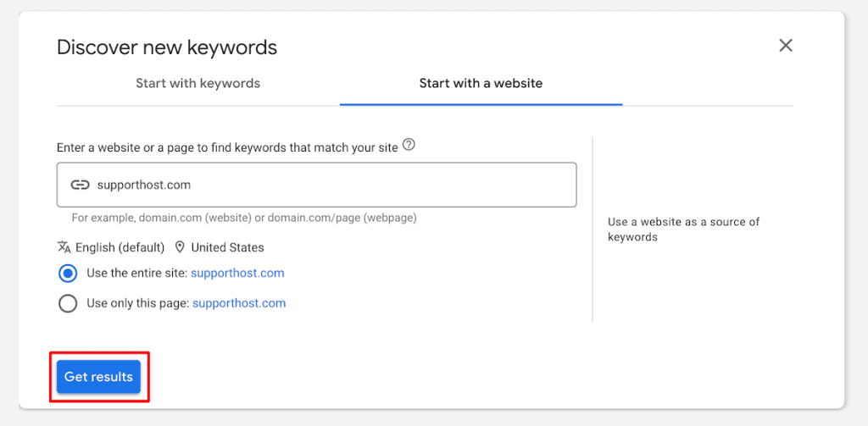
Task: Focus the website URL input field
Action: [317, 185]
